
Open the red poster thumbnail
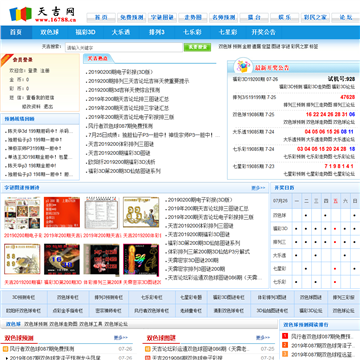click(x=62, y=213)
